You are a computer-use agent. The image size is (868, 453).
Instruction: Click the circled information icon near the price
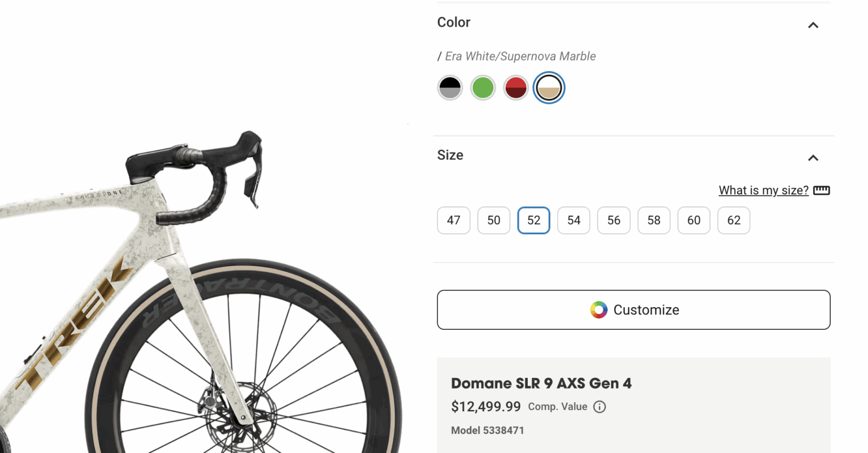(599, 407)
